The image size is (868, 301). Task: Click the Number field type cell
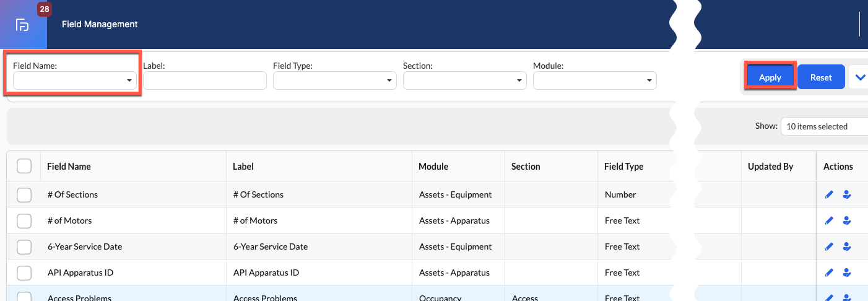[620, 194]
